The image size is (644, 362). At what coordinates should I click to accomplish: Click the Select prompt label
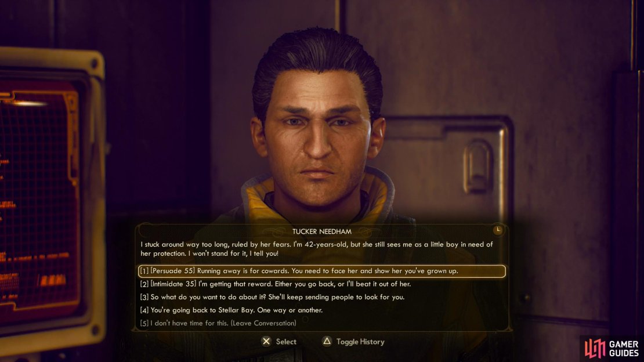[x=286, y=342]
